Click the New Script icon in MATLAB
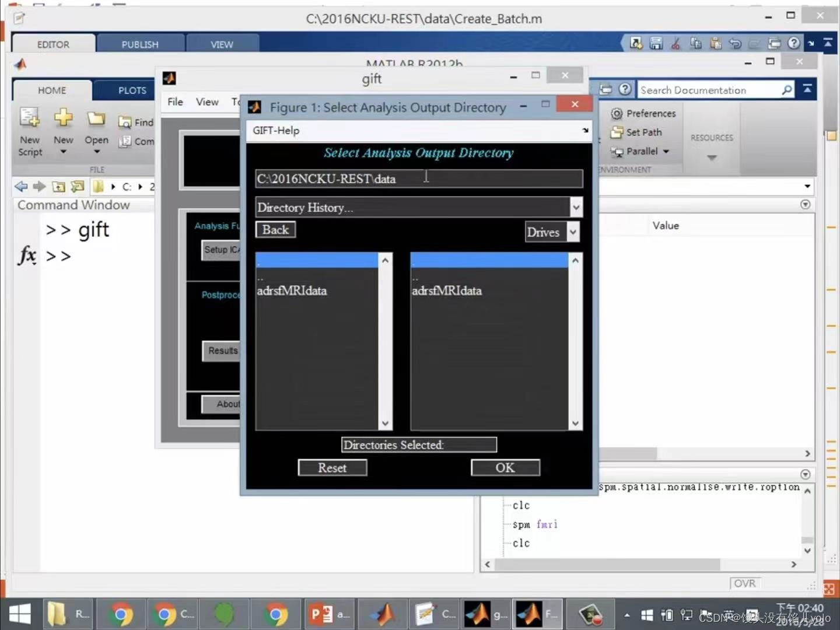The height and width of the screenshot is (630, 840). (x=29, y=118)
